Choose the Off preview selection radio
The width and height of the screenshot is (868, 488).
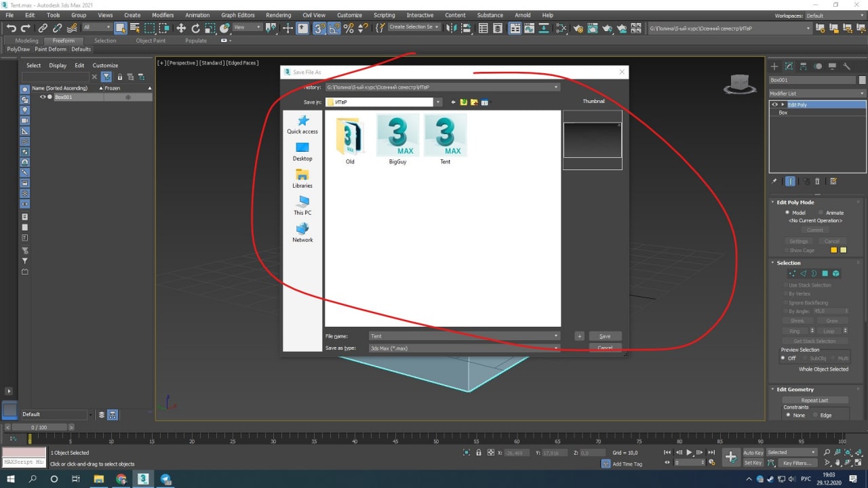coord(783,358)
